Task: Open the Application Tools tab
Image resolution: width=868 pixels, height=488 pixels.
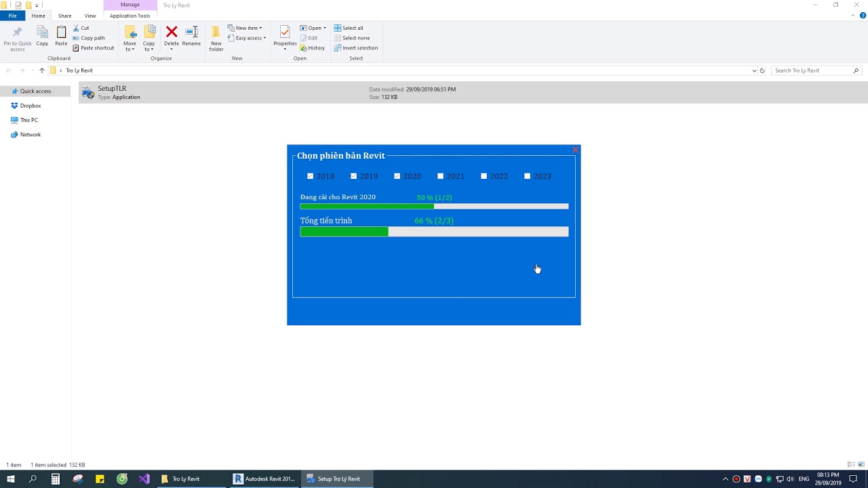Action: point(130,16)
